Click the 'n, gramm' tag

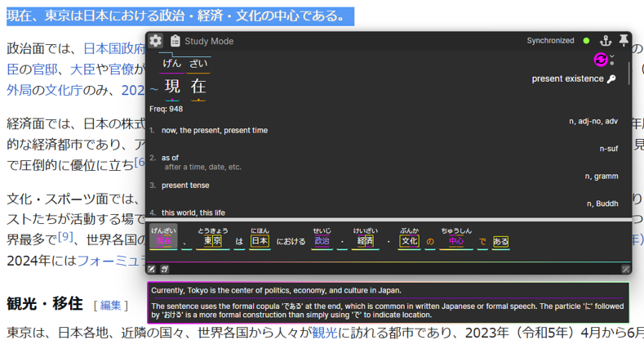point(602,177)
